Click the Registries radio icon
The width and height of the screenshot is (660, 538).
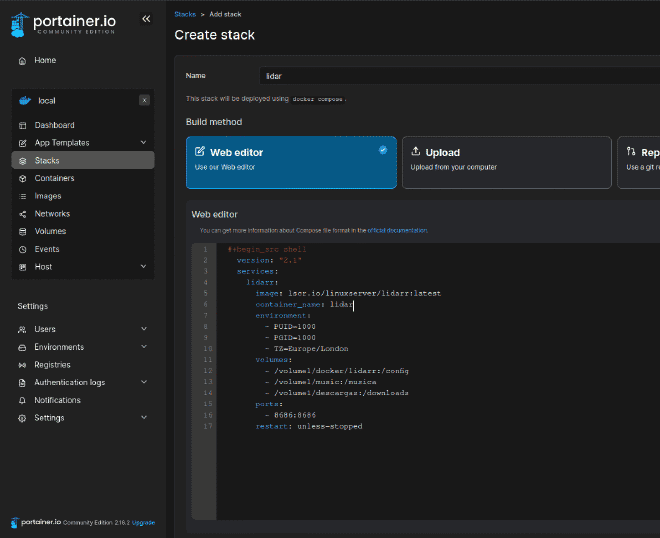coord(22,365)
